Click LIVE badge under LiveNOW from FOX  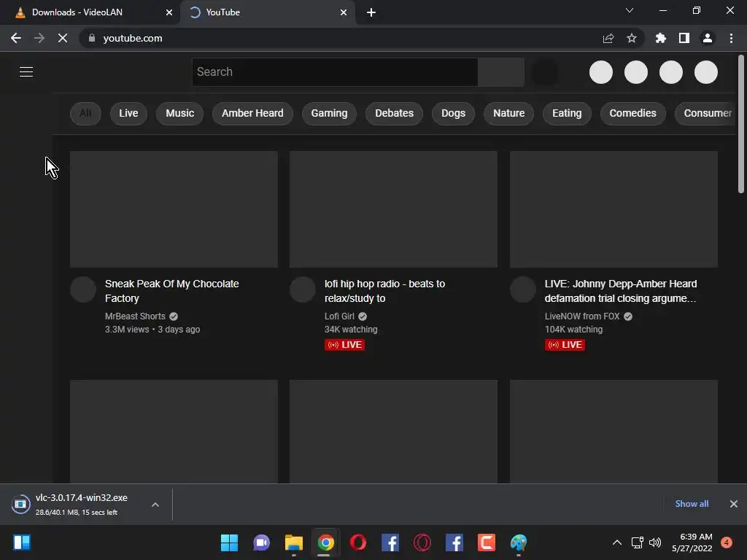(565, 345)
